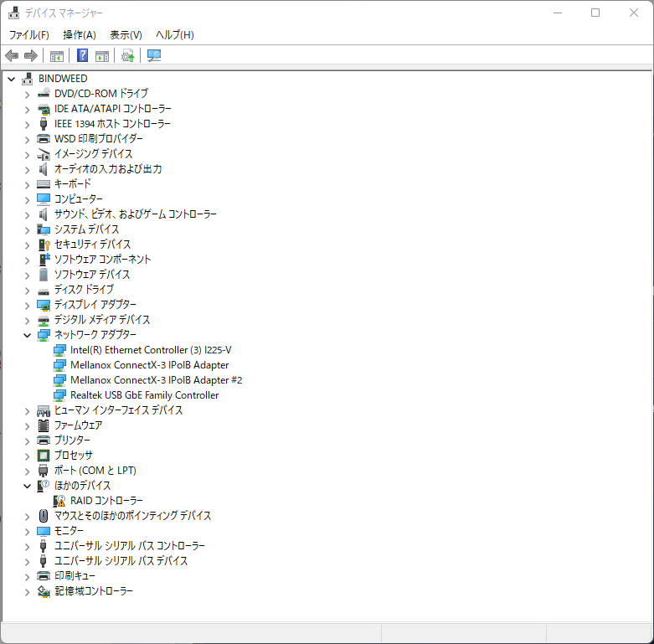Open the 表示(V) menu
The image size is (654, 644).
pyautogui.click(x=126, y=35)
